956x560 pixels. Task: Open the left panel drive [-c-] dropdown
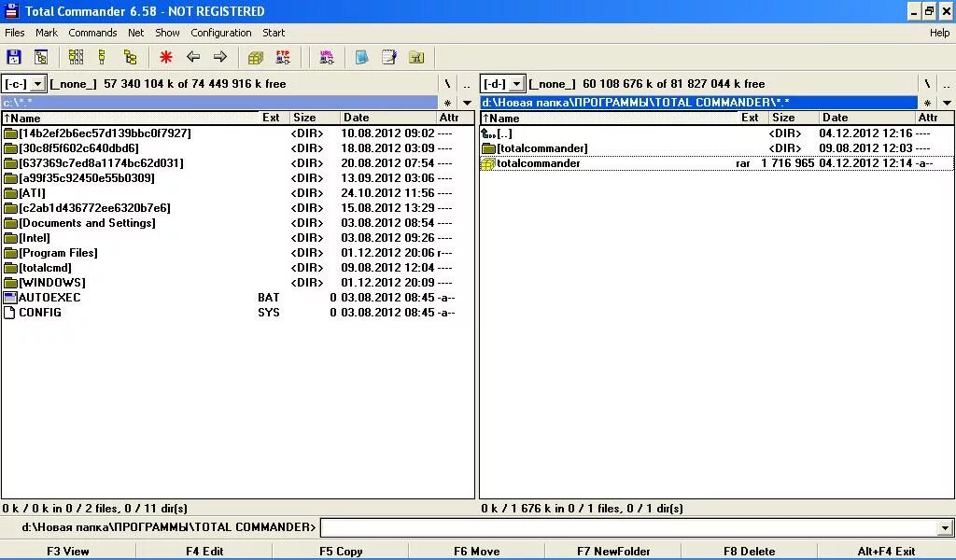pos(37,83)
